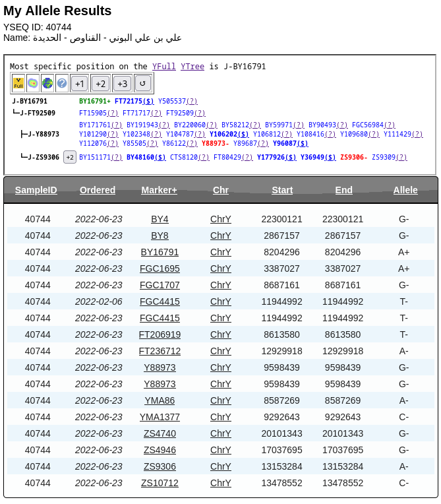Click the Y505537(?) wish link
Image resolution: width=441 pixels, height=504 pixels.
point(177,101)
